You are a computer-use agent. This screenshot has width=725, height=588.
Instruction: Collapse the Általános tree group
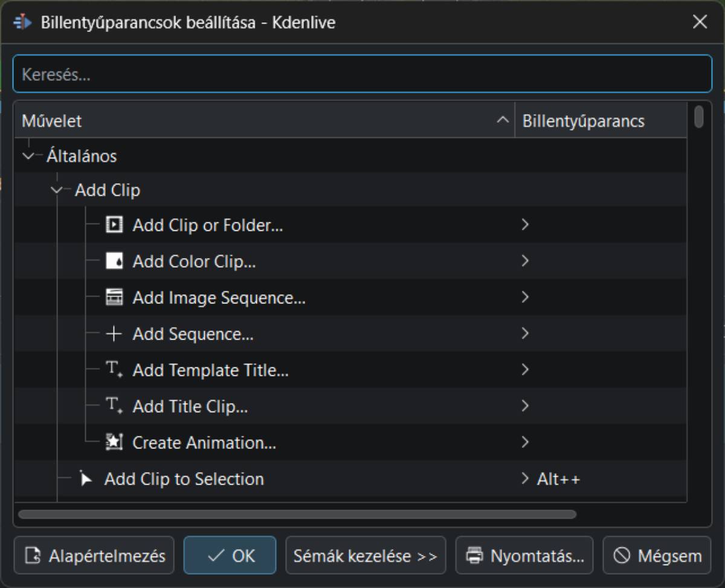pos(28,156)
